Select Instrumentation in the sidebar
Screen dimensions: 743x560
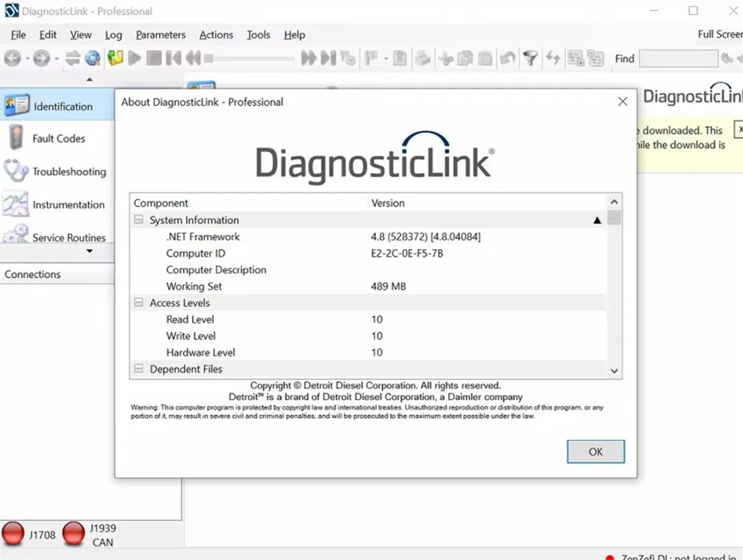pyautogui.click(x=57, y=204)
